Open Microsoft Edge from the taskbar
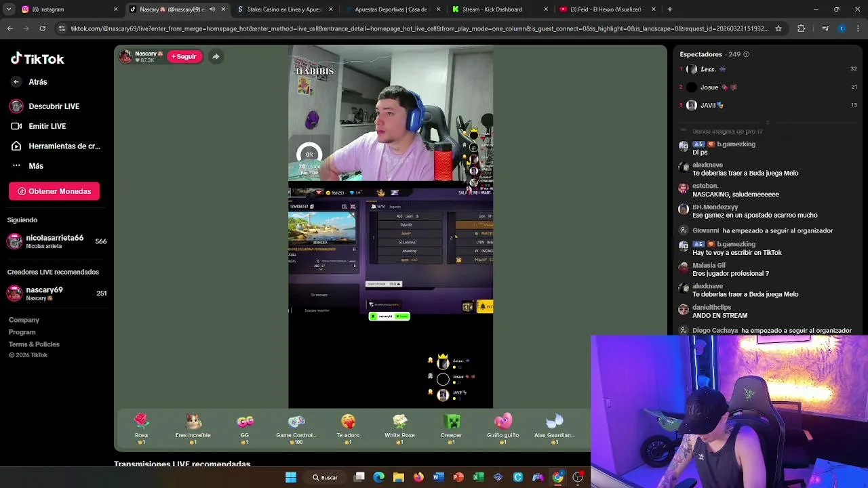The width and height of the screenshot is (868, 488). [379, 478]
